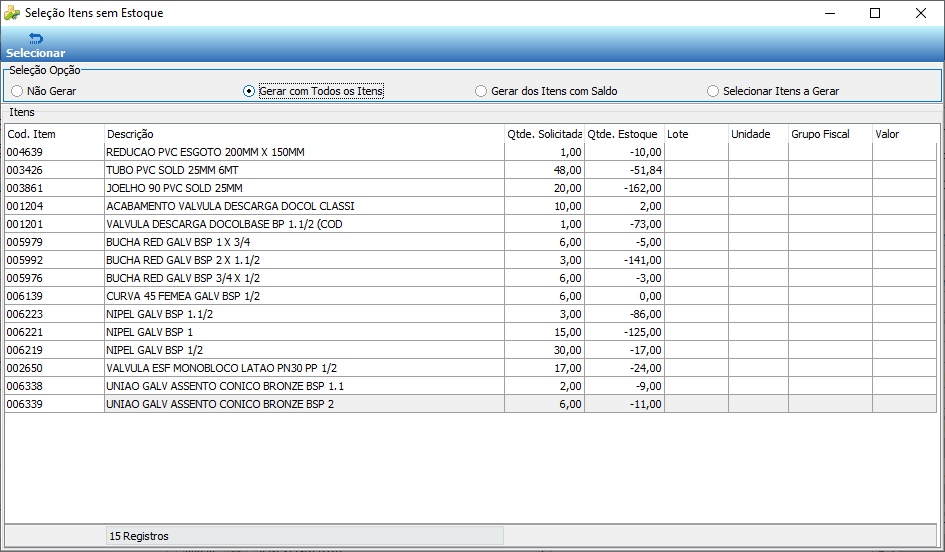Image resolution: width=945 pixels, height=552 pixels.
Task: Select row TUBO PVC SOLD 25MM 6MT
Action: [x=471, y=170]
